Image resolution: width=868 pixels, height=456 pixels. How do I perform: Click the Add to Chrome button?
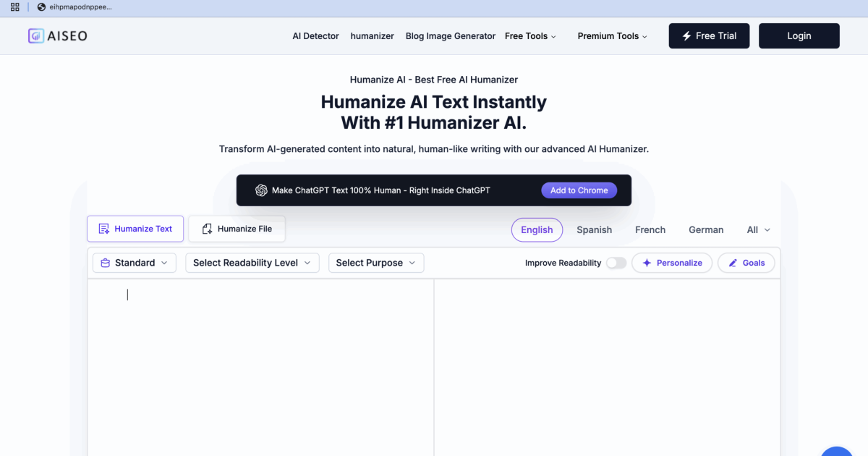[x=579, y=190]
